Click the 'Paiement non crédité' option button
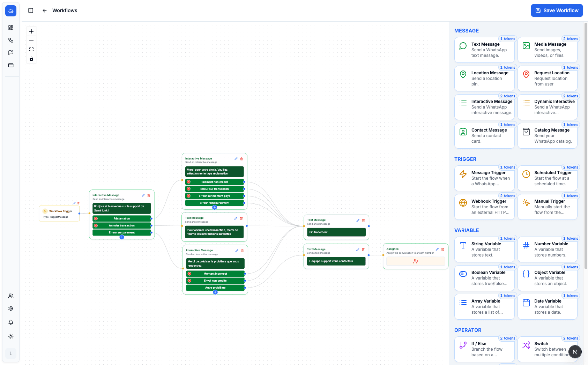 (215, 182)
